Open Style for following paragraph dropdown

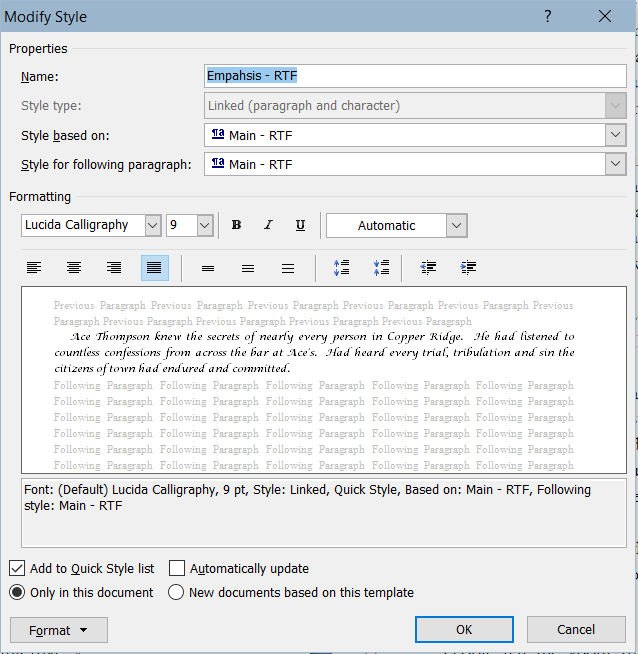615,164
